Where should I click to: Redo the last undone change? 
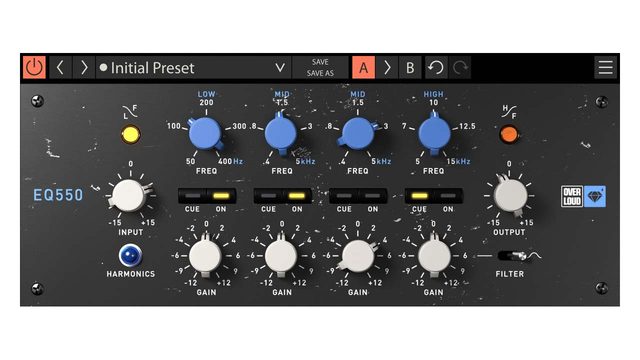coord(460,67)
